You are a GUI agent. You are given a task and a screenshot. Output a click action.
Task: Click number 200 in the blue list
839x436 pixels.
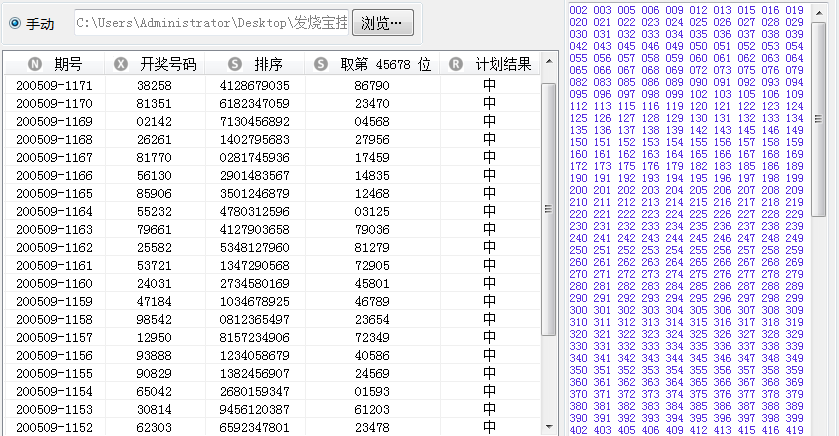pos(578,190)
